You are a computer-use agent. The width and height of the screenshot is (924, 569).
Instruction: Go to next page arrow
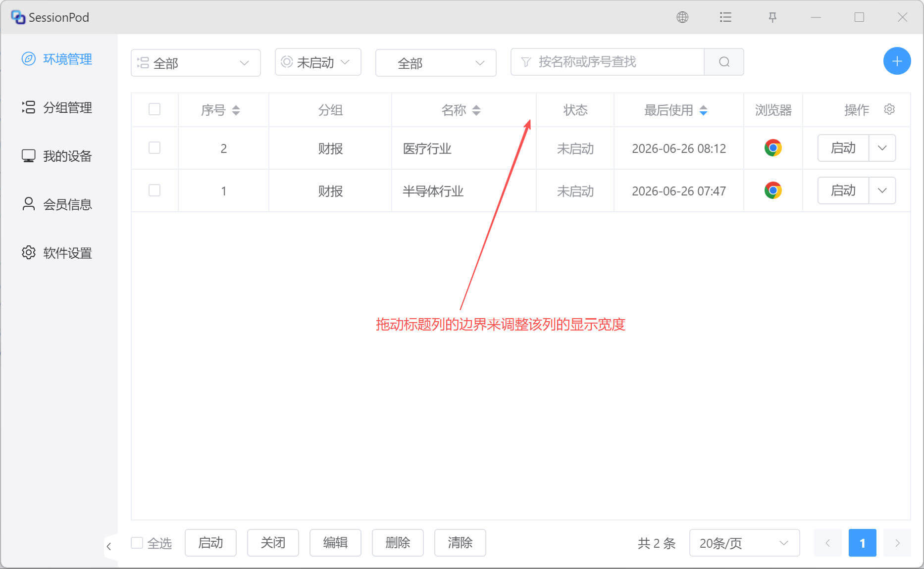(897, 543)
